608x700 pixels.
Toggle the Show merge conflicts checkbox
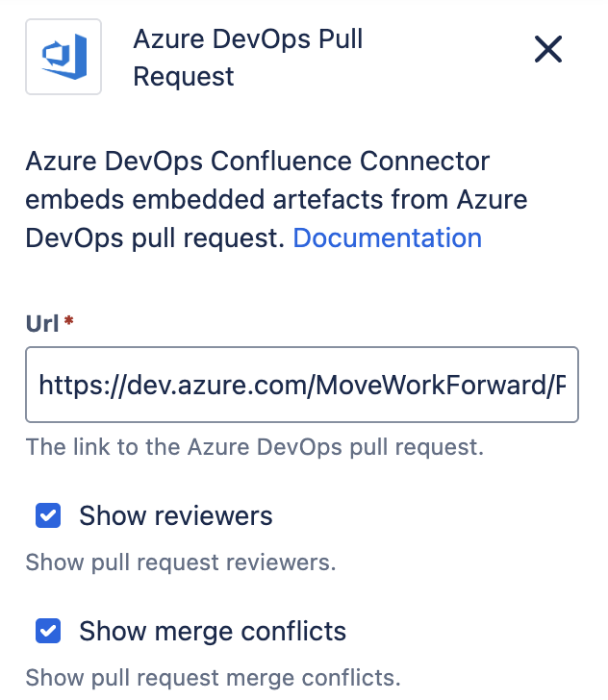(x=48, y=632)
